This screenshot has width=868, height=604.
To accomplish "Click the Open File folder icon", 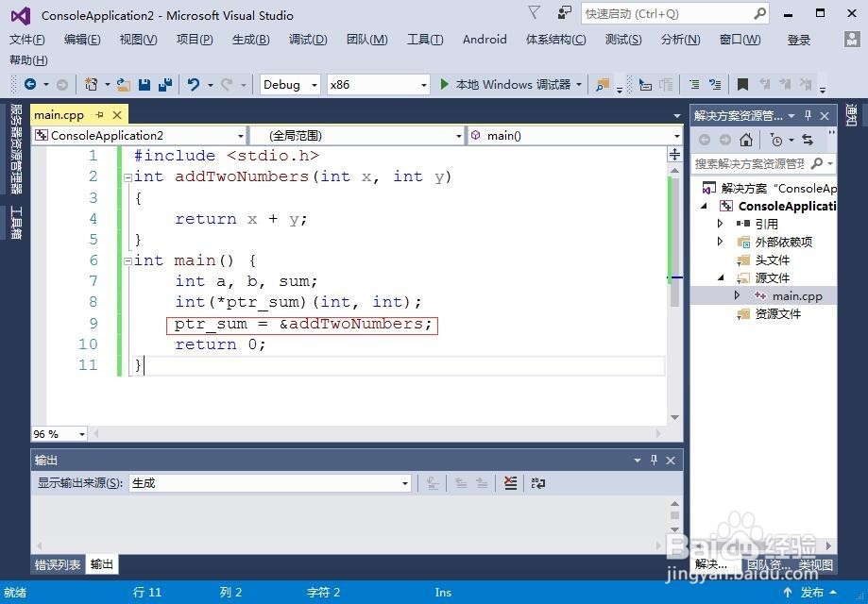I will pos(124,85).
